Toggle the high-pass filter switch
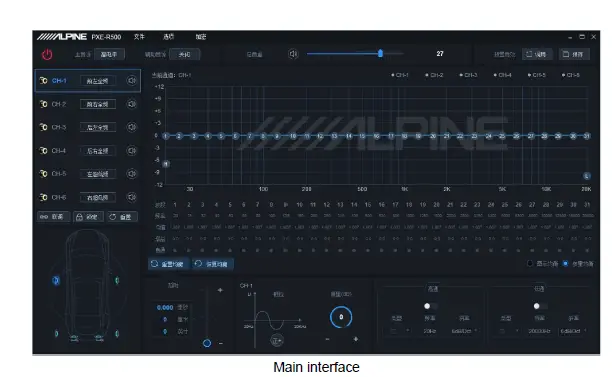This screenshot has width=612, height=377. [431, 306]
